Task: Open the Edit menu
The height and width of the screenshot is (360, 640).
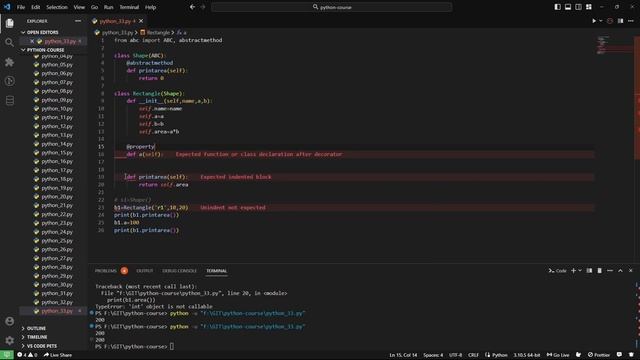Action: [36, 7]
